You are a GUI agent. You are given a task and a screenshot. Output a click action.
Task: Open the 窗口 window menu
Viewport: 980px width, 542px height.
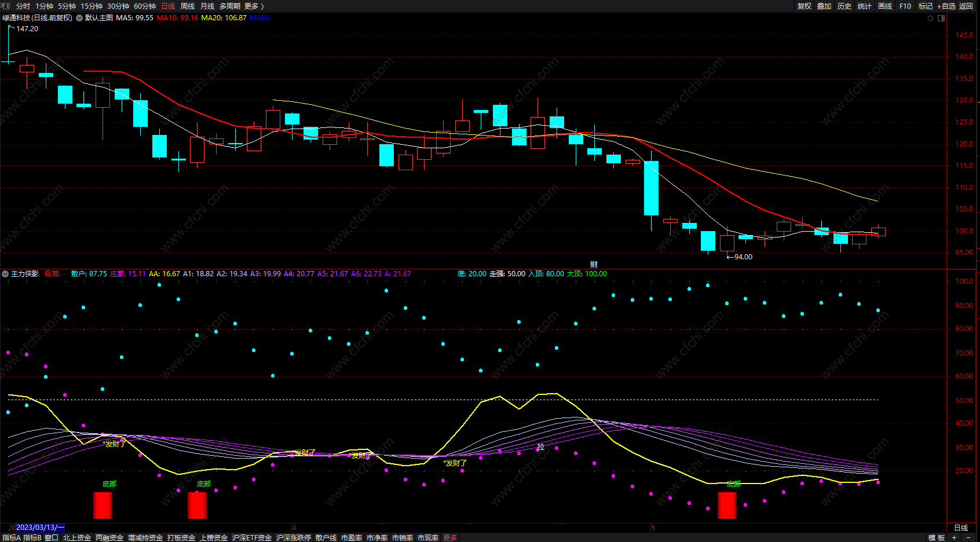click(52, 538)
